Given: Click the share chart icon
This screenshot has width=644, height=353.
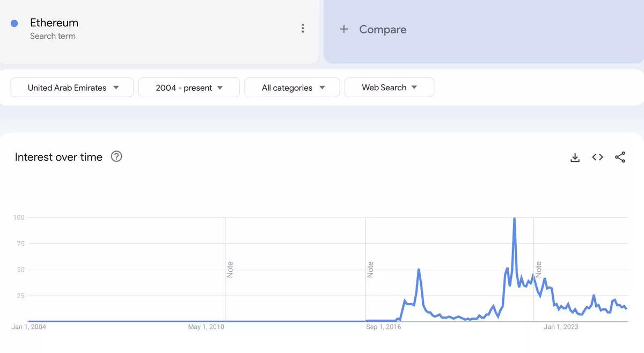Looking at the screenshot, I should tap(620, 157).
